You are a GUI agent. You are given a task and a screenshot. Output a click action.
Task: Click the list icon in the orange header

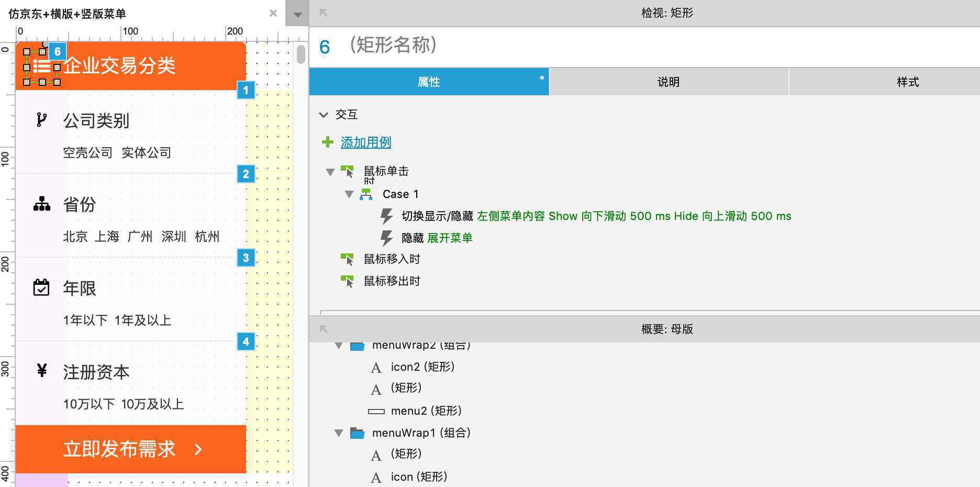tap(42, 67)
